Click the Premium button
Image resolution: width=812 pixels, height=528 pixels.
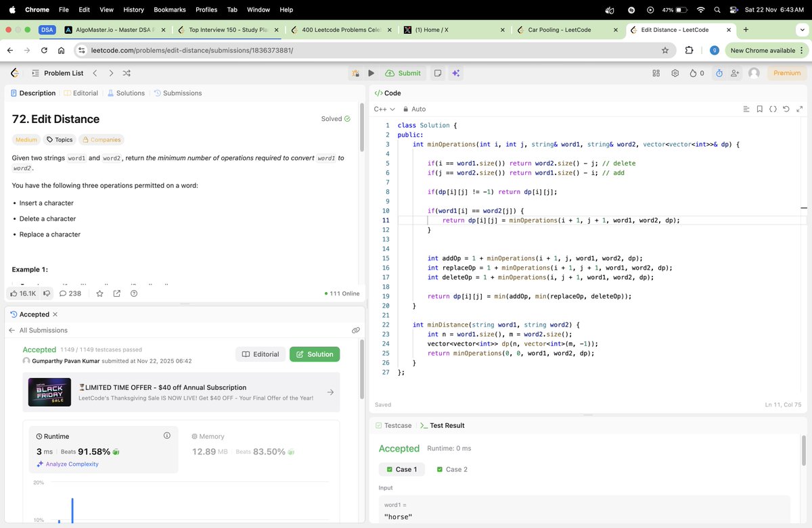[x=787, y=73]
